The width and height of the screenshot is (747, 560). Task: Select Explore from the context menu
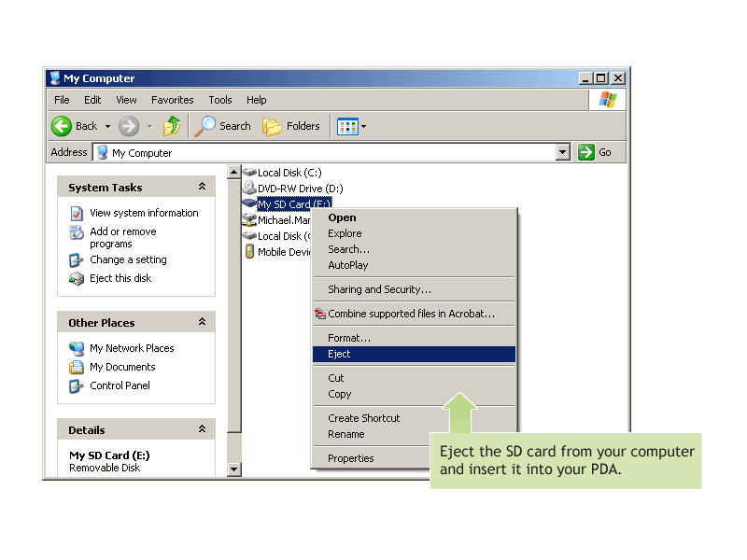414,233
